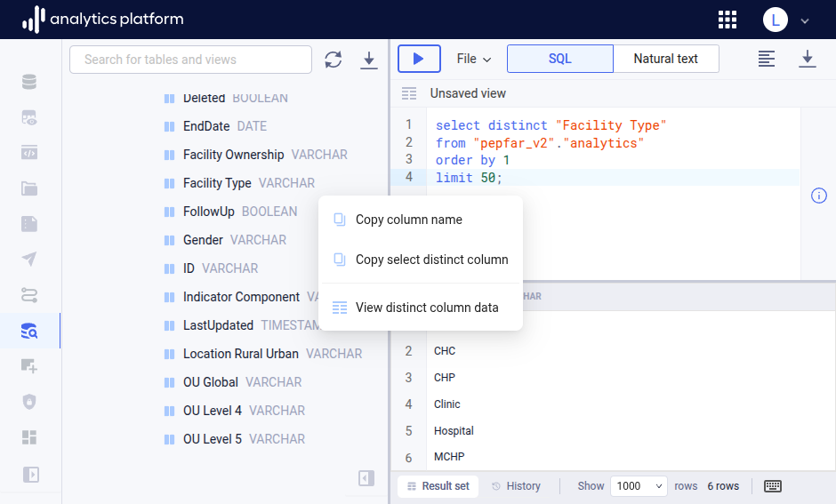Switch to the Result set tab
The height and width of the screenshot is (504, 836).
438,486
